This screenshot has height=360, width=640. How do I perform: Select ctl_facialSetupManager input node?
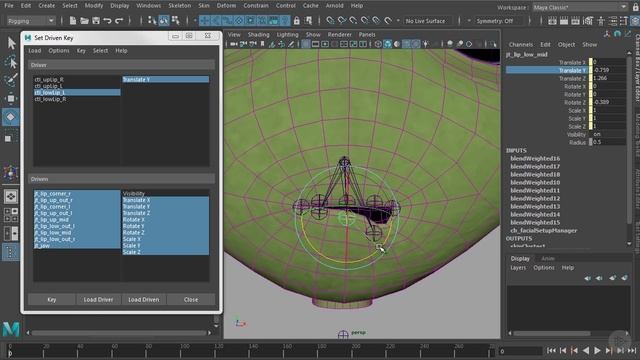pyautogui.click(x=543, y=231)
